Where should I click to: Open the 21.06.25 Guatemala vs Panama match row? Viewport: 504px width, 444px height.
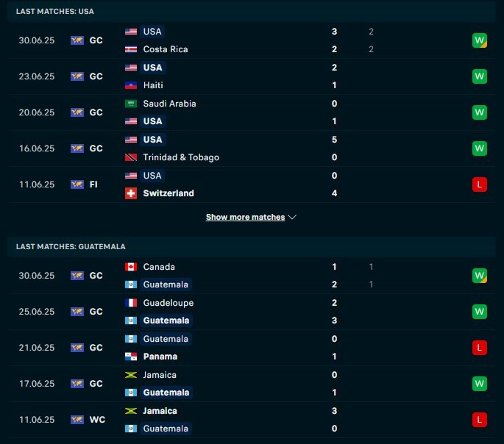(x=252, y=348)
